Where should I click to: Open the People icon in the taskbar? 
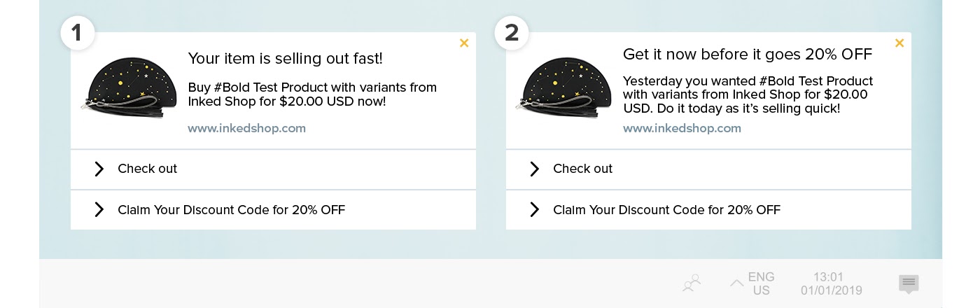(692, 283)
